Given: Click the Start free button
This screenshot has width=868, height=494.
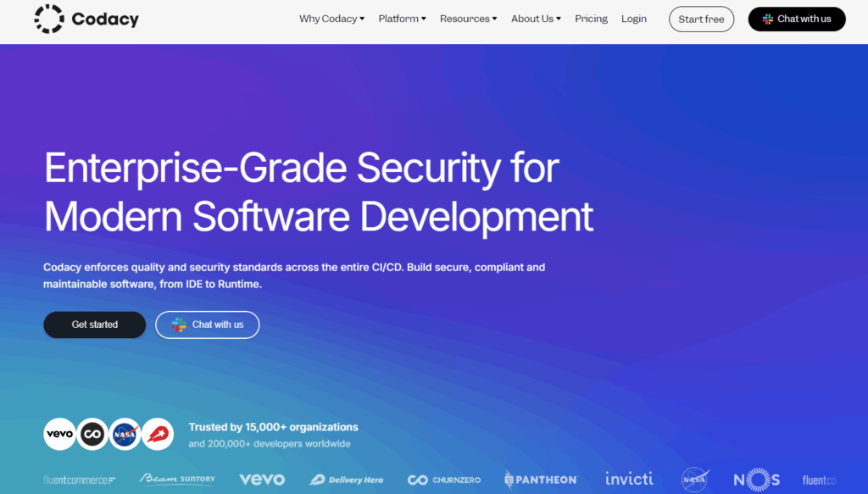Looking at the screenshot, I should 701,19.
